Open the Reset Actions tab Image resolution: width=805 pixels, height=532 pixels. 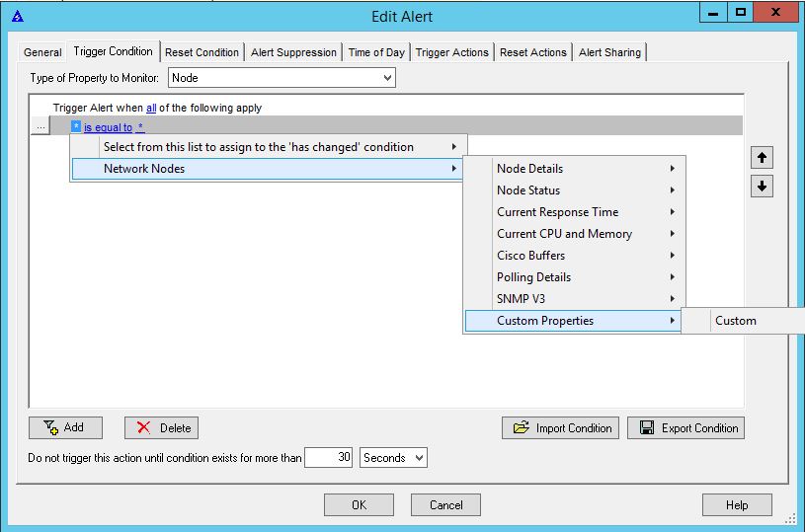click(x=533, y=52)
